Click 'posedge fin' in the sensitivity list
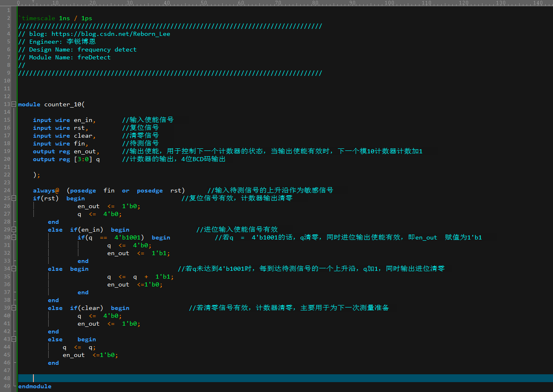553x392 pixels. (92, 190)
